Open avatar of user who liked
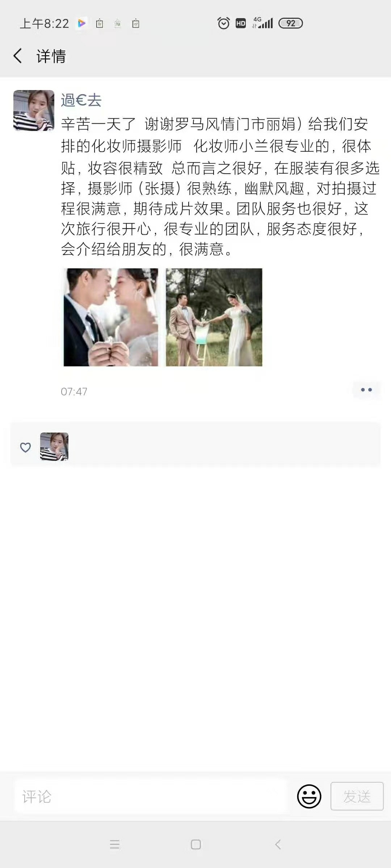Viewport: 391px width, 868px height. pos(54,447)
